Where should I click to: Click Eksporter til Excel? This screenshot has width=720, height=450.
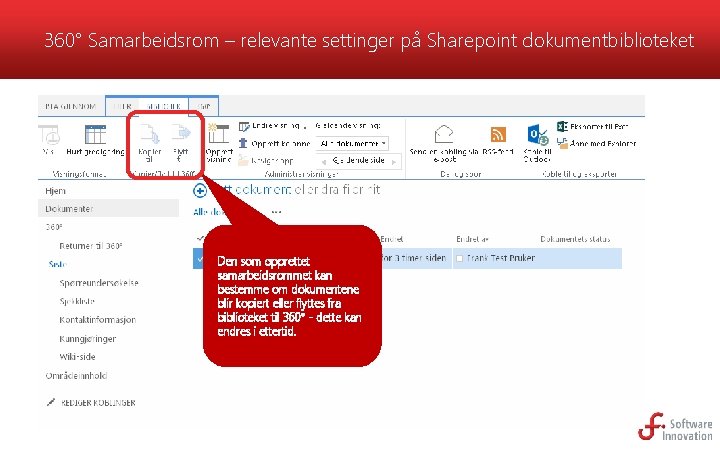(592, 126)
